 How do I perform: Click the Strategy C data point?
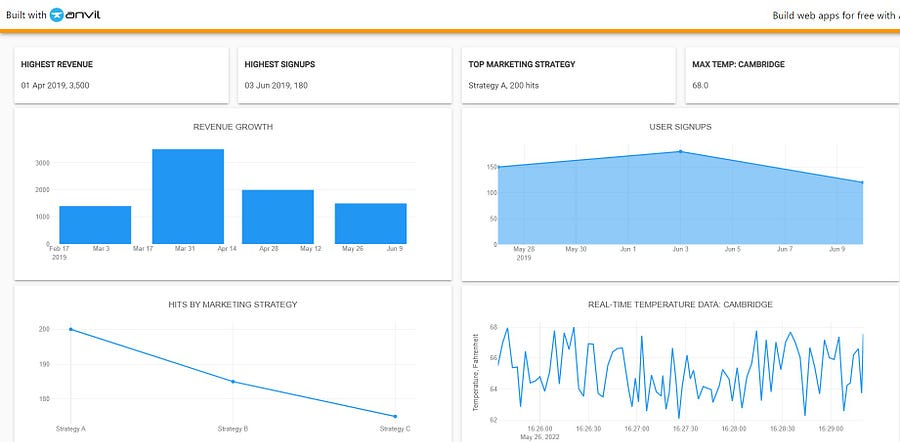point(395,416)
